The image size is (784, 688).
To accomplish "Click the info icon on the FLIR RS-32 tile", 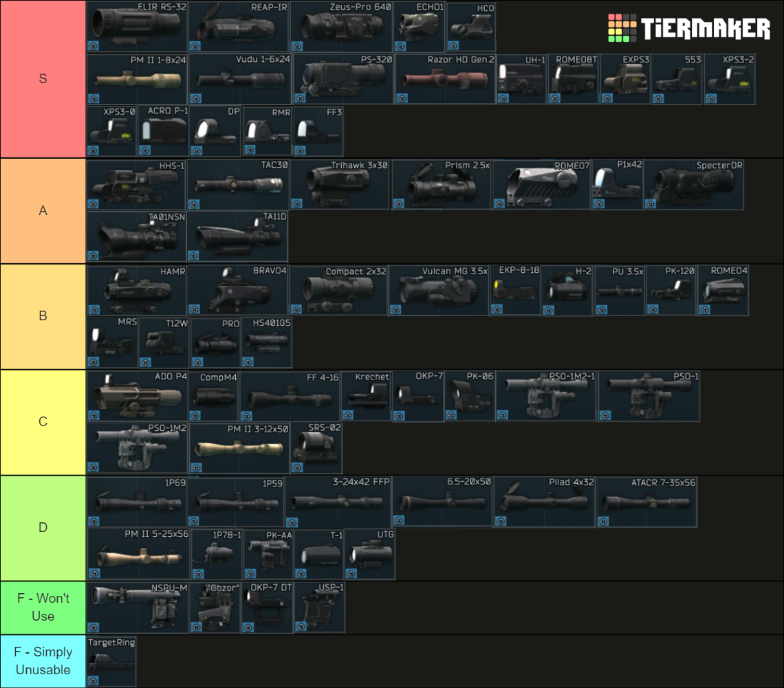I will pos(92,45).
